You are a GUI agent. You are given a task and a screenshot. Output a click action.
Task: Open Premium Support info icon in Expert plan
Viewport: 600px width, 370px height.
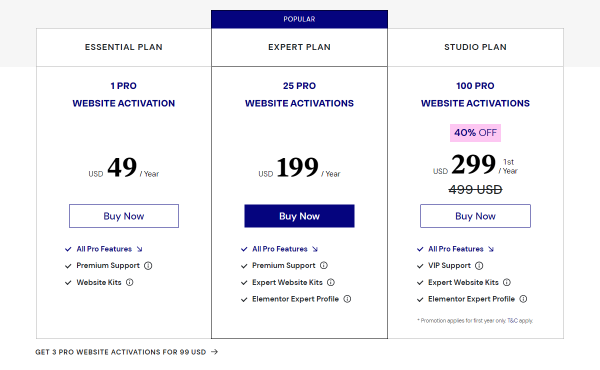pos(324,266)
